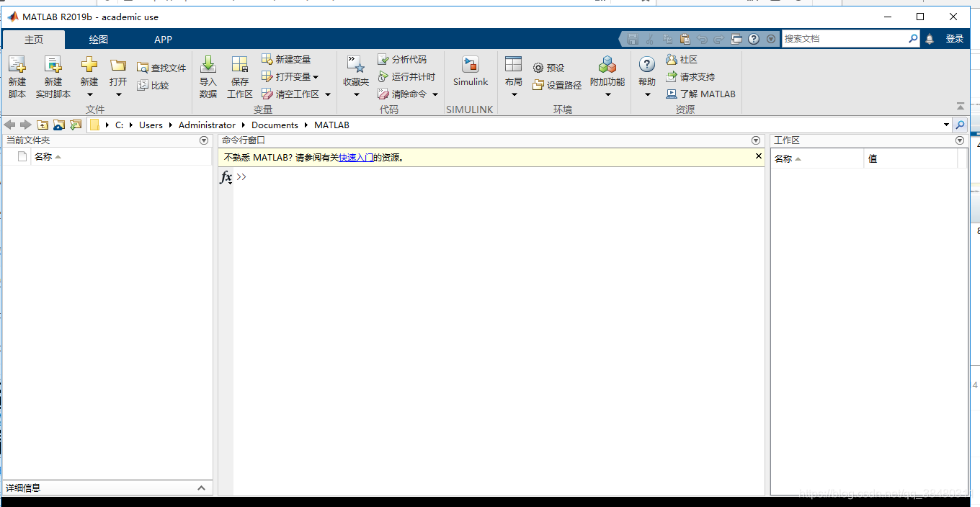Click the Browse for folder icon
Image resolution: width=980 pixels, height=507 pixels.
(x=76, y=125)
